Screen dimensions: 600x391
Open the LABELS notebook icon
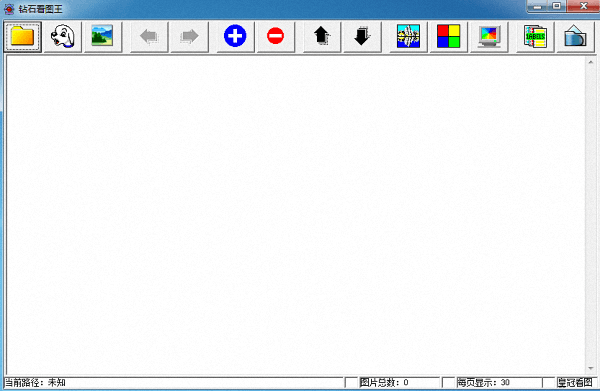tap(535, 37)
